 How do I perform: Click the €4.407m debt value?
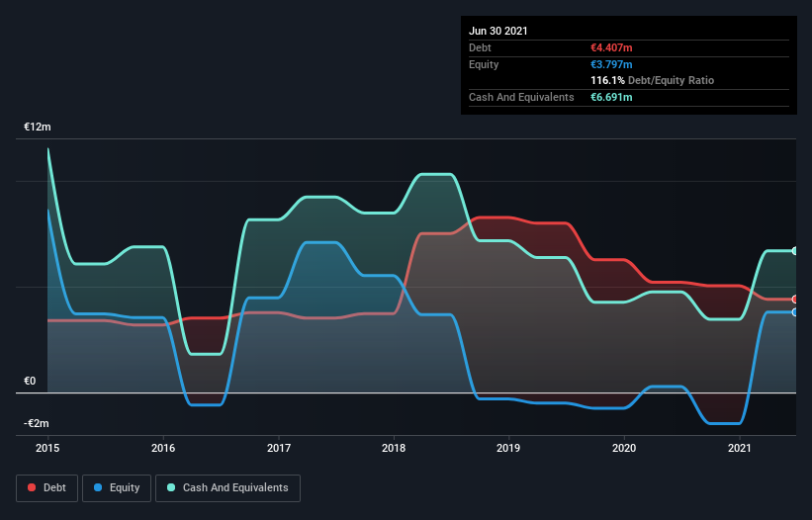click(x=611, y=47)
